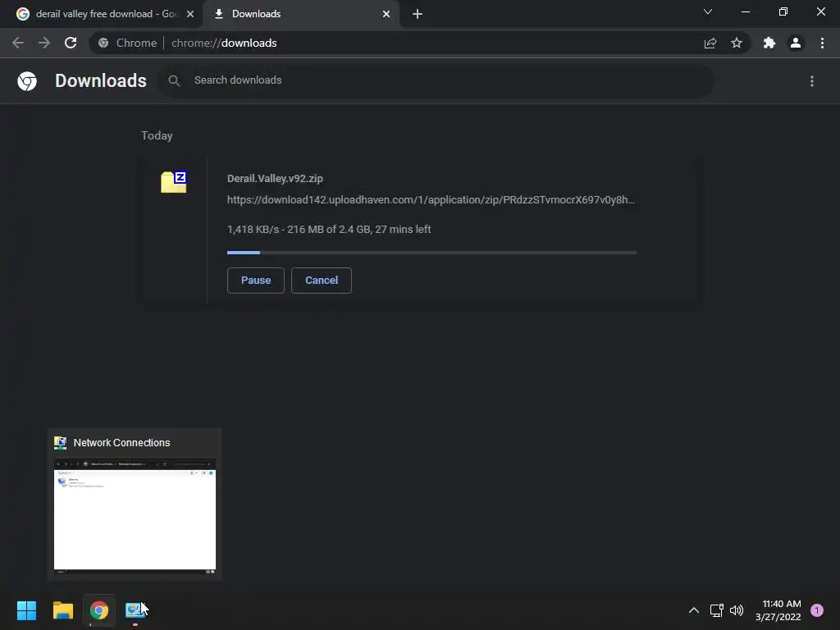Click the Chrome logo beside the Downloads title
The width and height of the screenshot is (840, 630).
27,81
